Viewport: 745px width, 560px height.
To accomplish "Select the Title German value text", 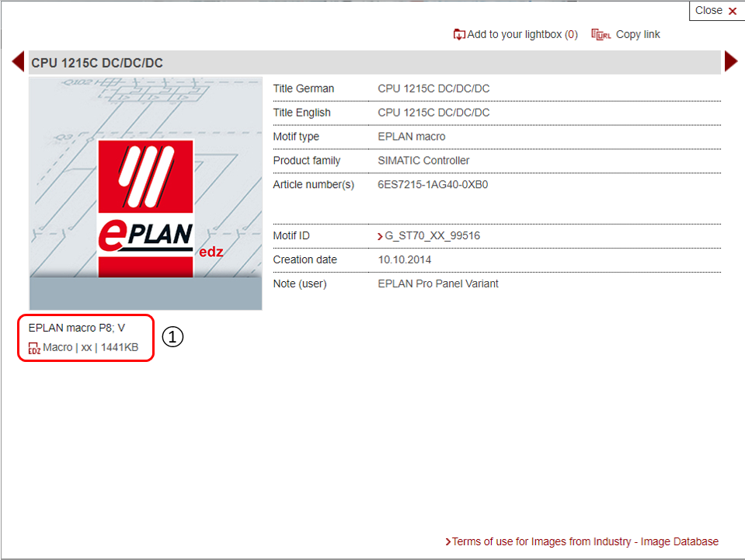I will (x=433, y=89).
